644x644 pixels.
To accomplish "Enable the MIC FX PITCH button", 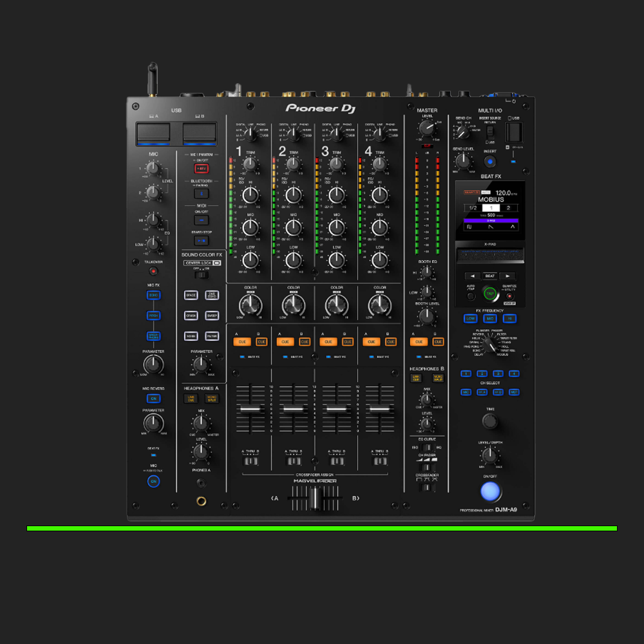I will [153, 316].
